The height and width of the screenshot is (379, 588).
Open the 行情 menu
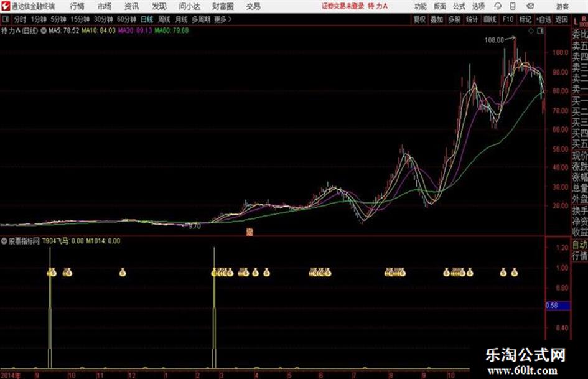pyautogui.click(x=77, y=6)
